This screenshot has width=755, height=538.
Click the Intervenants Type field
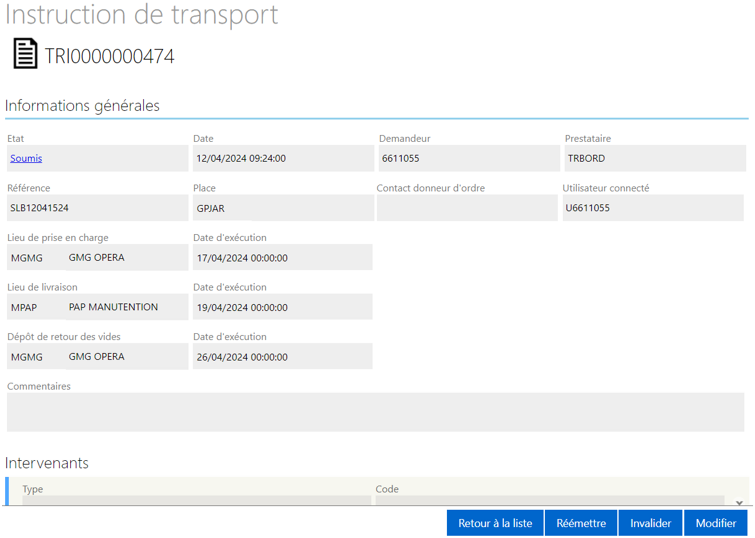tap(196, 500)
